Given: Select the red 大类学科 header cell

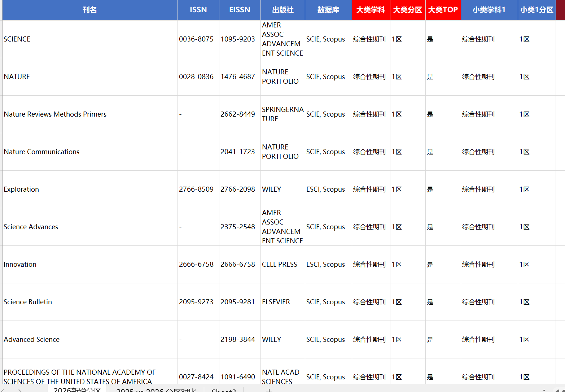Looking at the screenshot, I should (371, 10).
